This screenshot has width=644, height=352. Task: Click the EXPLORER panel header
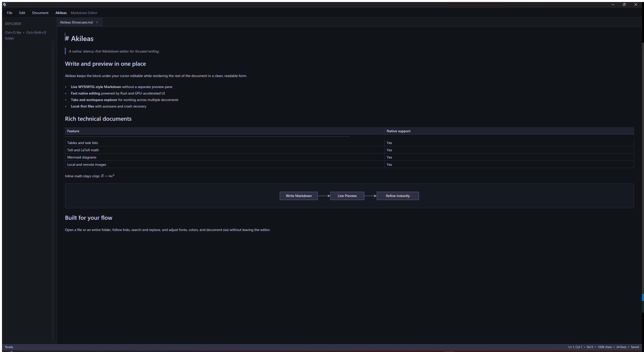tap(13, 24)
